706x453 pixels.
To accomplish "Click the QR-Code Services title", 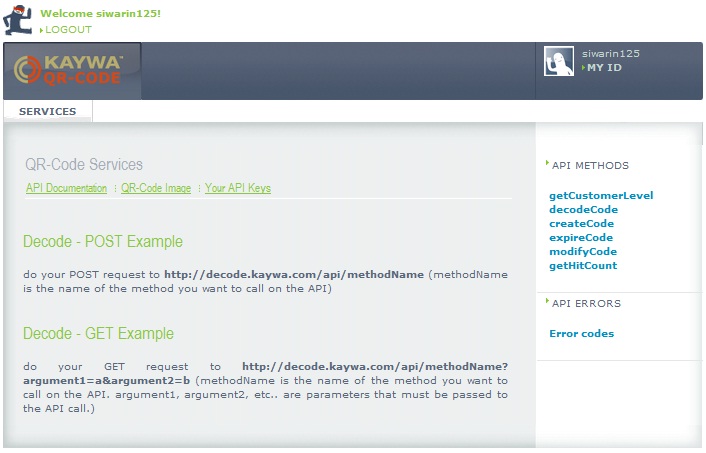I will pyautogui.click(x=84, y=164).
